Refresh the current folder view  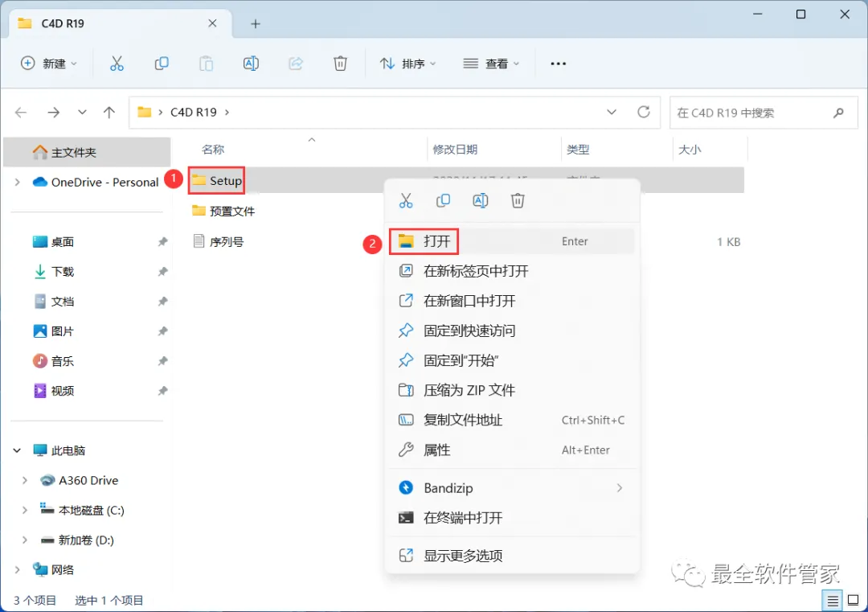pyautogui.click(x=643, y=113)
